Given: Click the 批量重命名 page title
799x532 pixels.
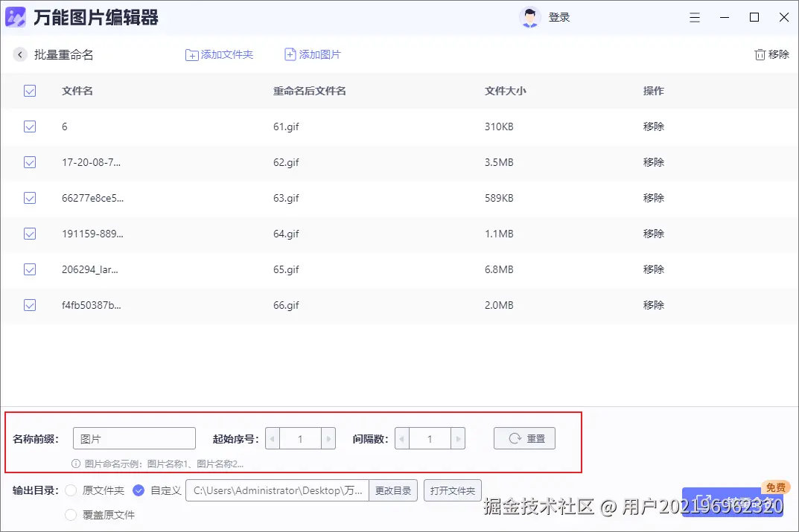Looking at the screenshot, I should pyautogui.click(x=64, y=54).
